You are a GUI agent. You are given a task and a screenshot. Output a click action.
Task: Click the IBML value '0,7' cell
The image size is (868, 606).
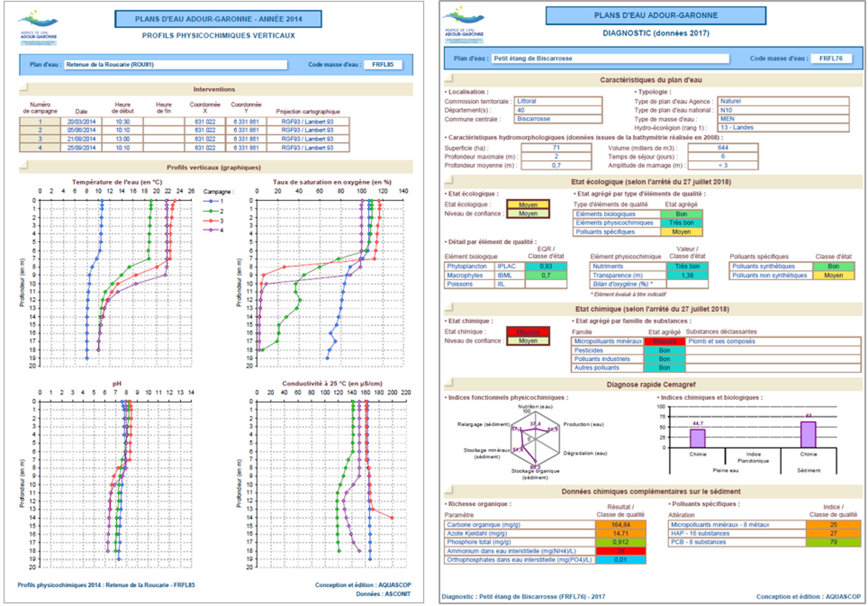546,275
